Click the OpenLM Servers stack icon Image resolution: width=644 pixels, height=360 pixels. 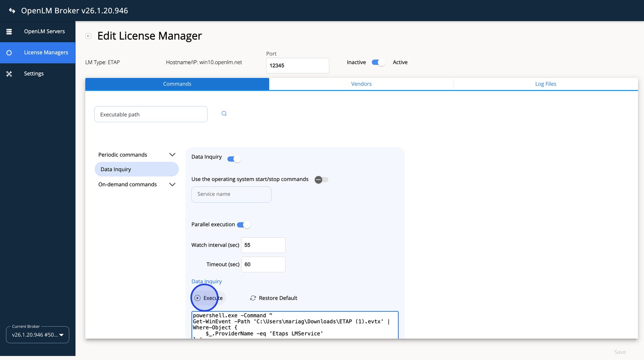click(9, 31)
